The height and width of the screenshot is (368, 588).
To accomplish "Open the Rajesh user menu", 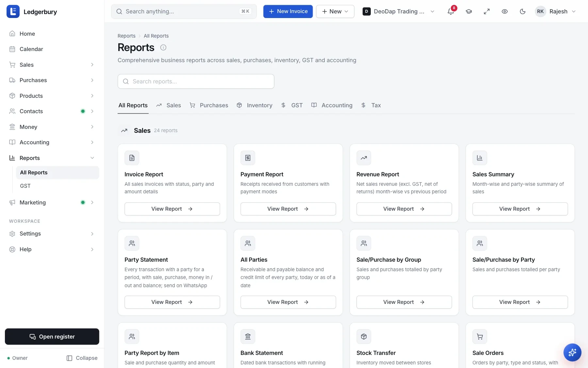I will pos(556,11).
